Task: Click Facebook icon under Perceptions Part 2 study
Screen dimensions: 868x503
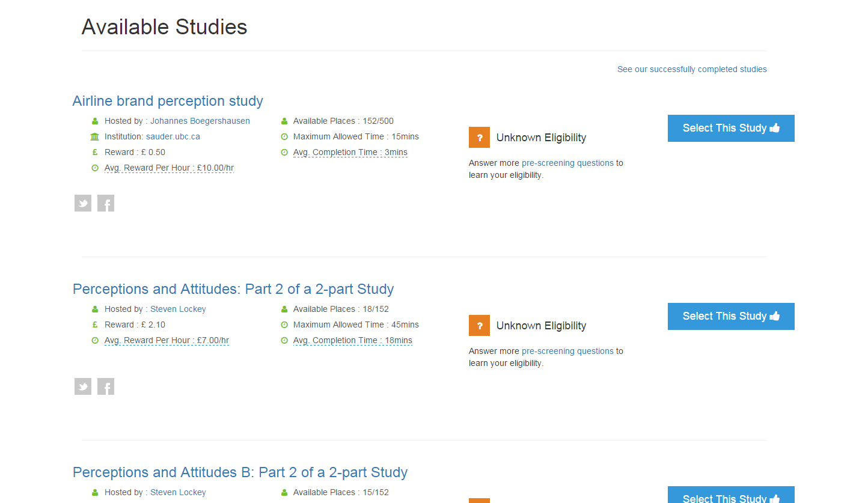Action: tap(106, 386)
